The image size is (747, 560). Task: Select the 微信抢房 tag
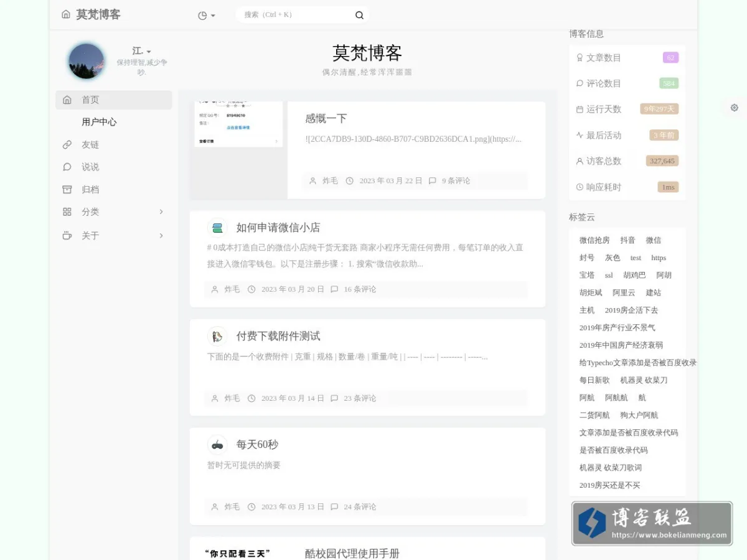[594, 240]
